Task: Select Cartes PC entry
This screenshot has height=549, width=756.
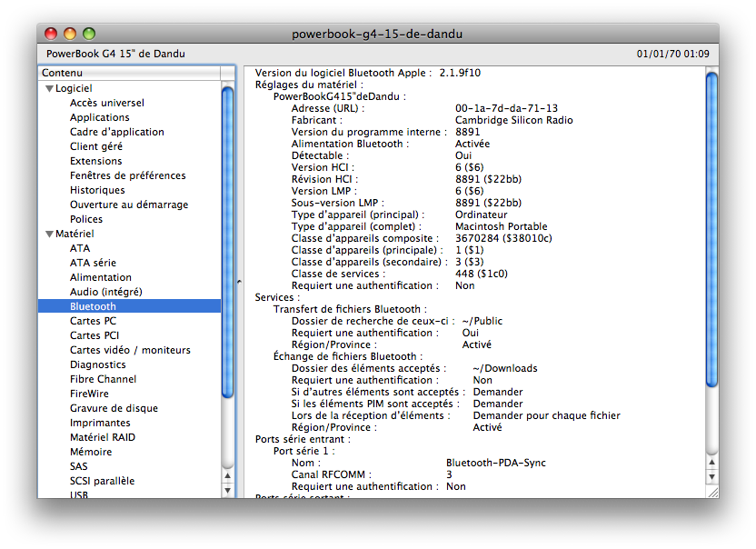Action: [93, 321]
